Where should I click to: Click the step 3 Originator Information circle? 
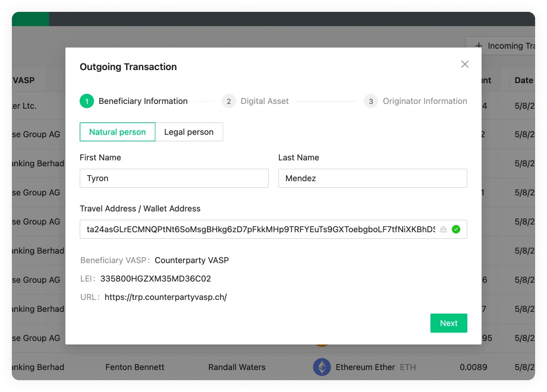(x=371, y=101)
